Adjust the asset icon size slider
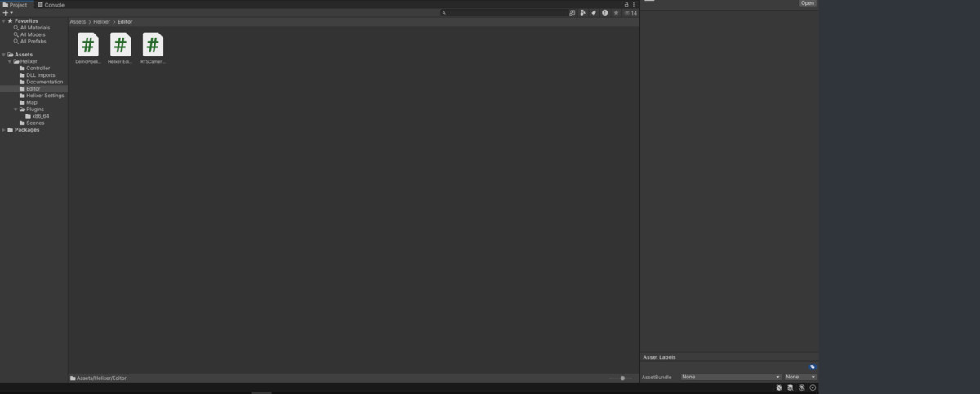980x394 pixels. [x=621, y=378]
